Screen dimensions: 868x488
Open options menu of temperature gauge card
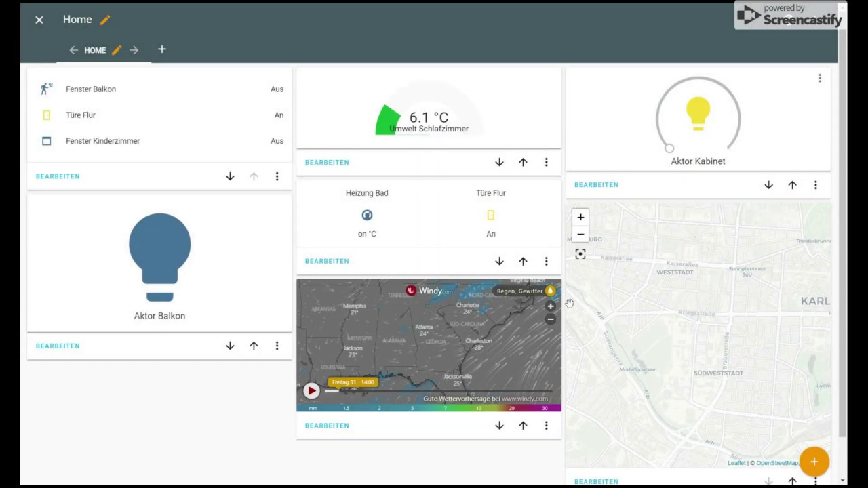tap(546, 162)
